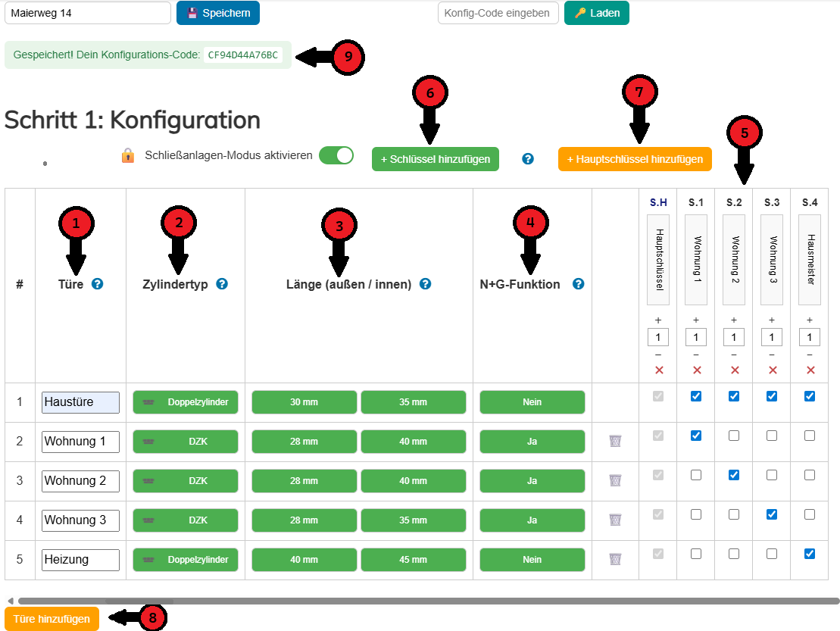The width and height of the screenshot is (840, 631).
Task: Click help icon next to Länge header
Action: 425,284
